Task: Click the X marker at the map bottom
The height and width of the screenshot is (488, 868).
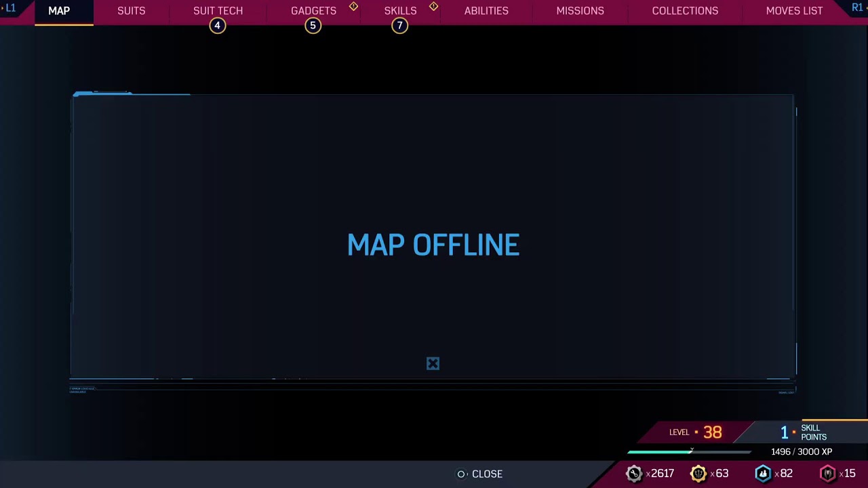Action: 433,364
